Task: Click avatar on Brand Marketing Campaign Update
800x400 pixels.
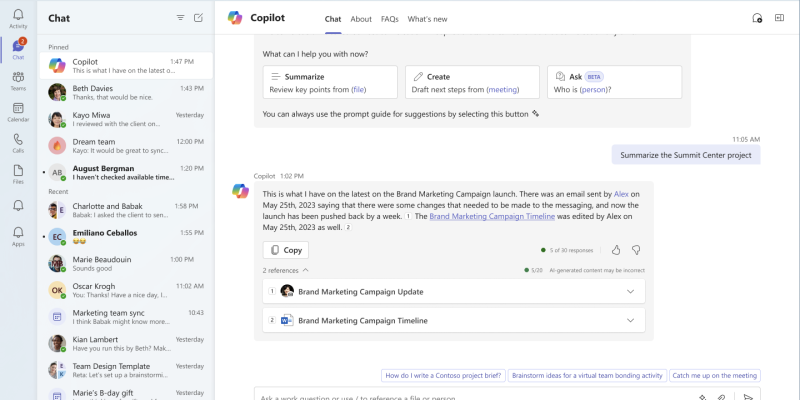Action: pos(287,291)
